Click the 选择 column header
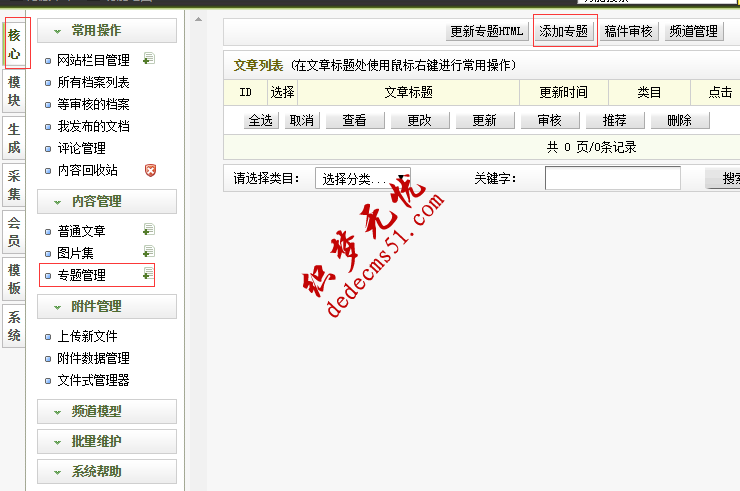 [283, 92]
